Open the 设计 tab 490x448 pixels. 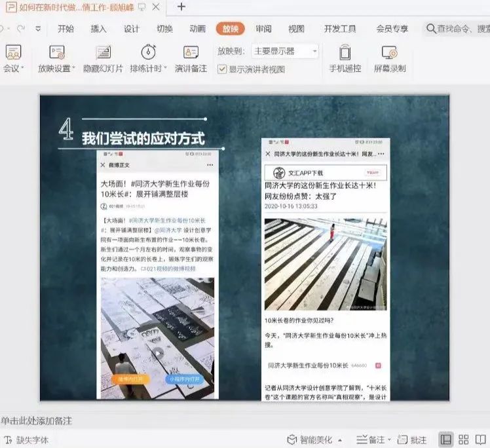tap(132, 29)
